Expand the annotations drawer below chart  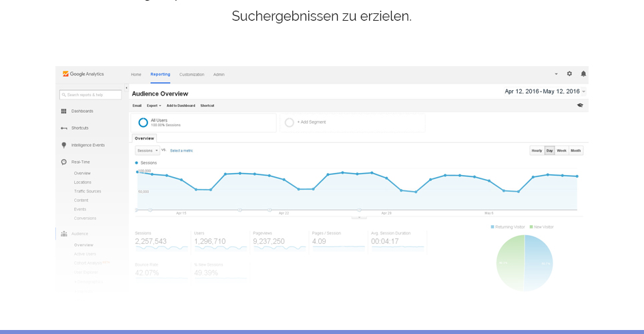(x=359, y=217)
